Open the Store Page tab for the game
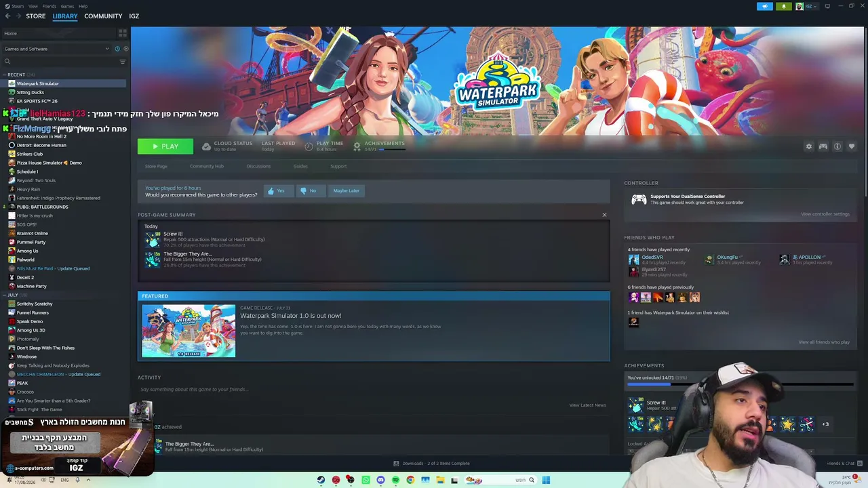The image size is (868, 488). coord(156,166)
